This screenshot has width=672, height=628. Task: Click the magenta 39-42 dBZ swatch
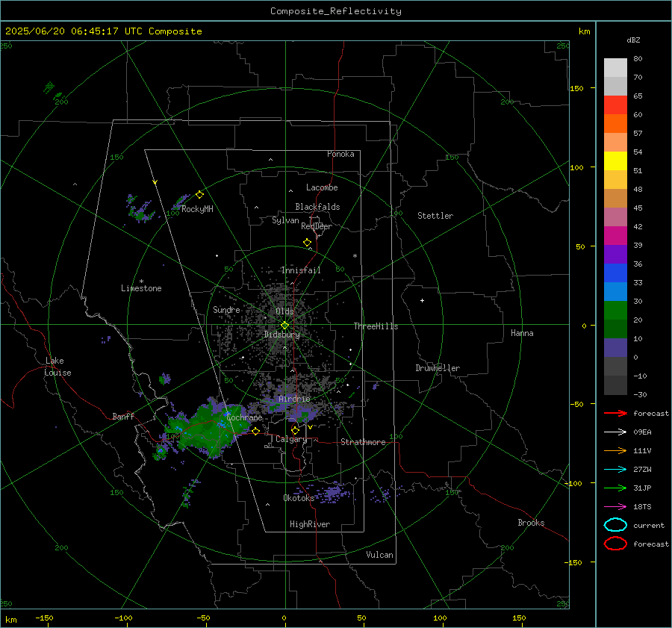point(615,236)
